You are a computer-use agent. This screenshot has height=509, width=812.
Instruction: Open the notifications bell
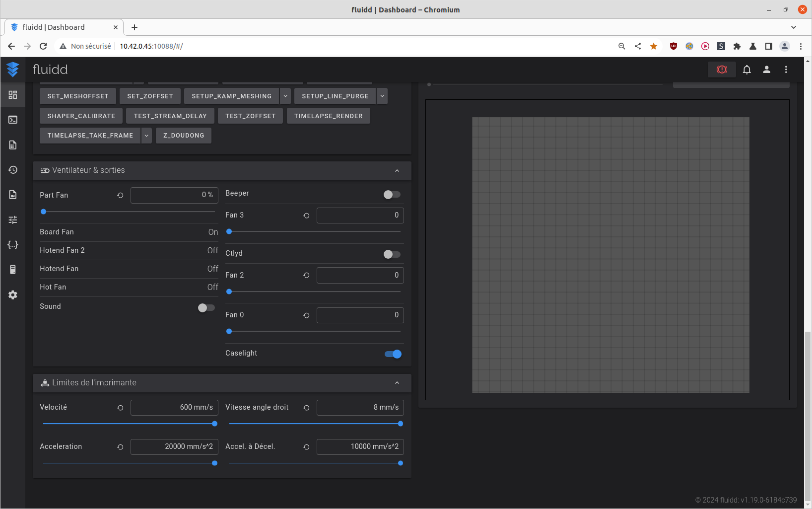point(746,70)
